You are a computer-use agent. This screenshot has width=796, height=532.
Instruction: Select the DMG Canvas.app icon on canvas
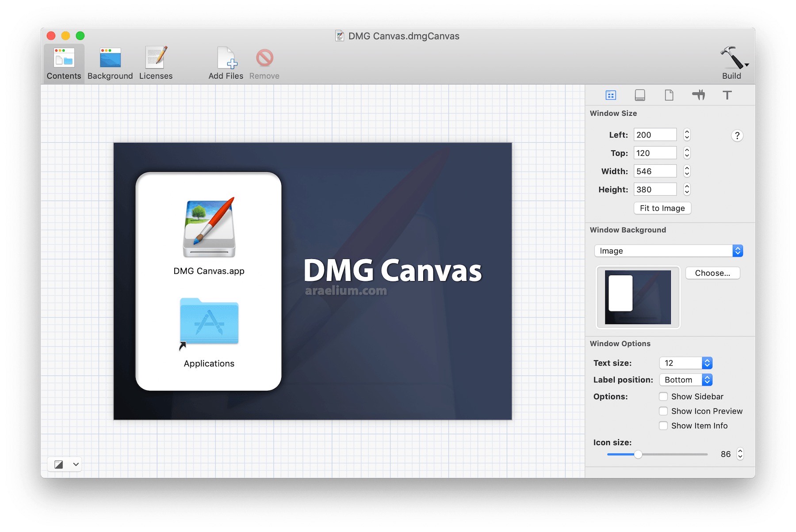pyautogui.click(x=209, y=228)
